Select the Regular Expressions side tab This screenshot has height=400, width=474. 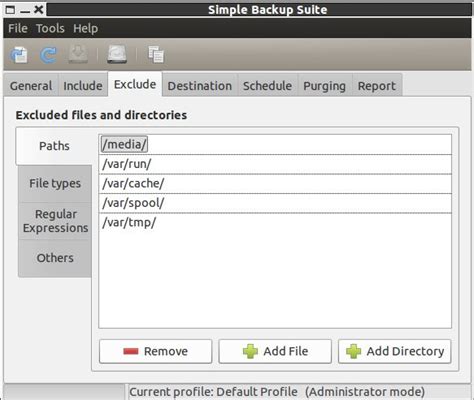click(x=55, y=221)
